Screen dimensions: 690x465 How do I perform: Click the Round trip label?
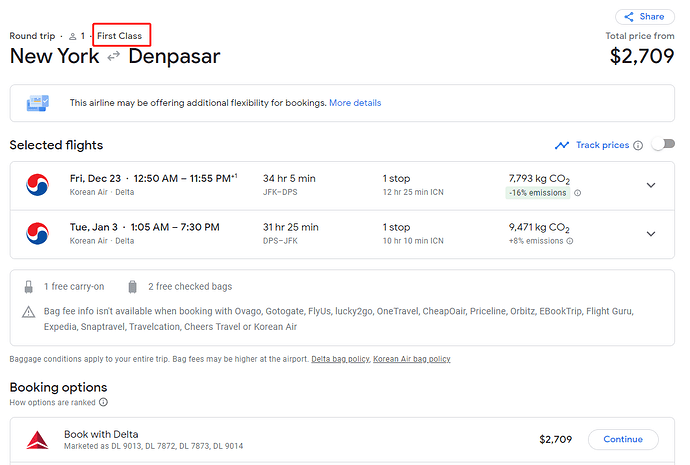click(x=32, y=36)
